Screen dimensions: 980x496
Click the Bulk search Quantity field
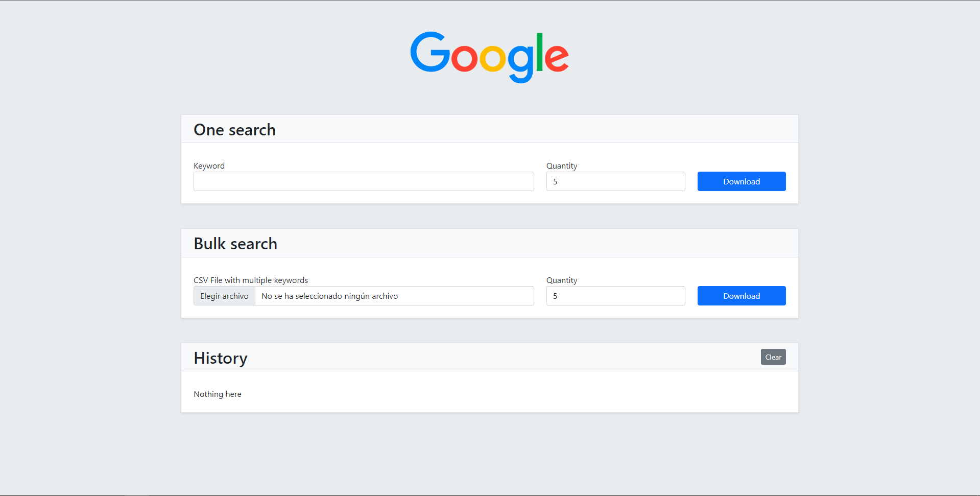(x=615, y=296)
